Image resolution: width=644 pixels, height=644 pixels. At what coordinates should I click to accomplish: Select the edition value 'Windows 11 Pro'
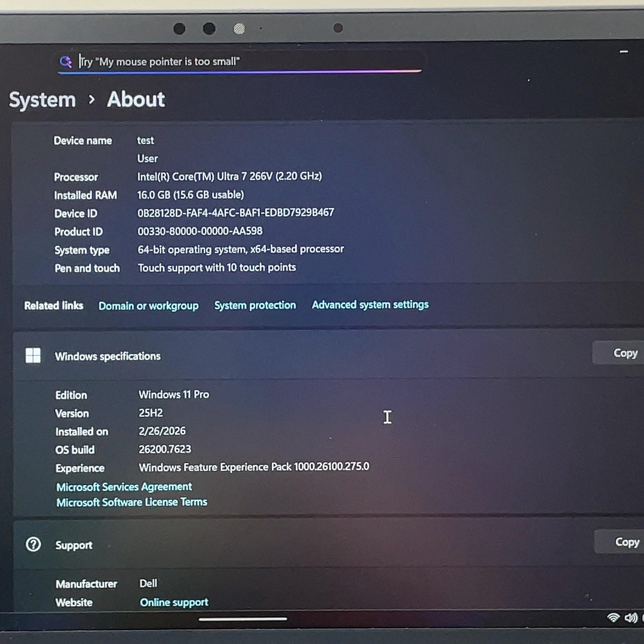(174, 395)
